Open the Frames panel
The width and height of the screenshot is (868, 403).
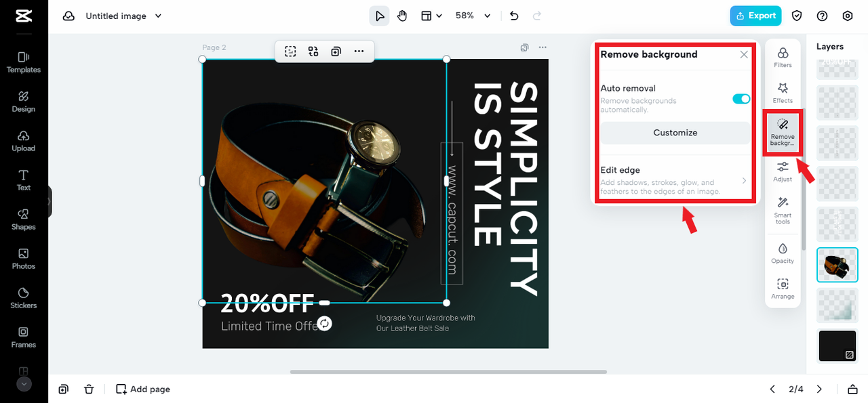[x=24, y=337]
